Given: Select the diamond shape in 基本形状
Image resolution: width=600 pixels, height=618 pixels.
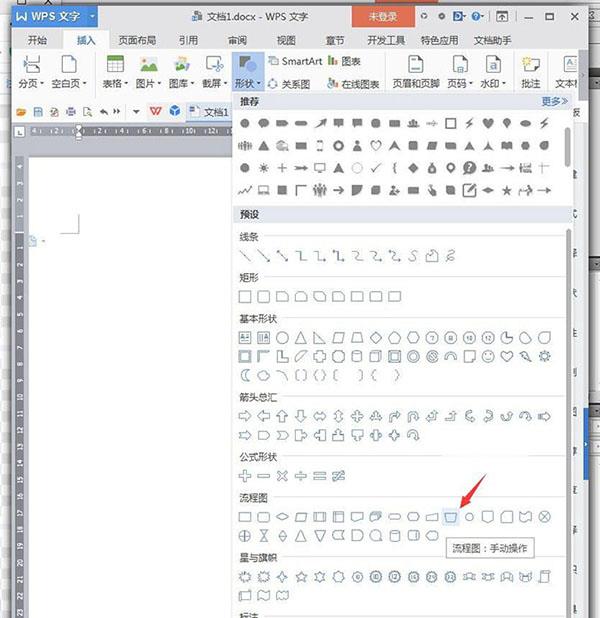Looking at the screenshot, I should pyautogui.click(x=376, y=338).
